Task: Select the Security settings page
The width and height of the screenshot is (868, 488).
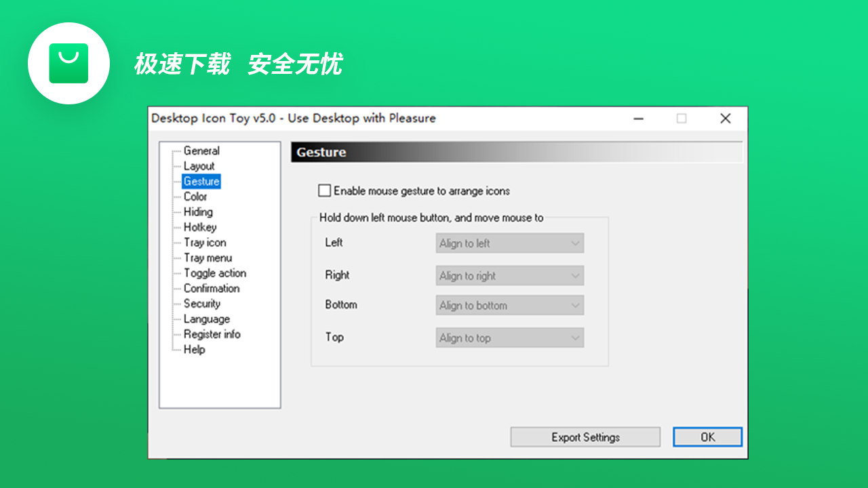Action: (201, 303)
